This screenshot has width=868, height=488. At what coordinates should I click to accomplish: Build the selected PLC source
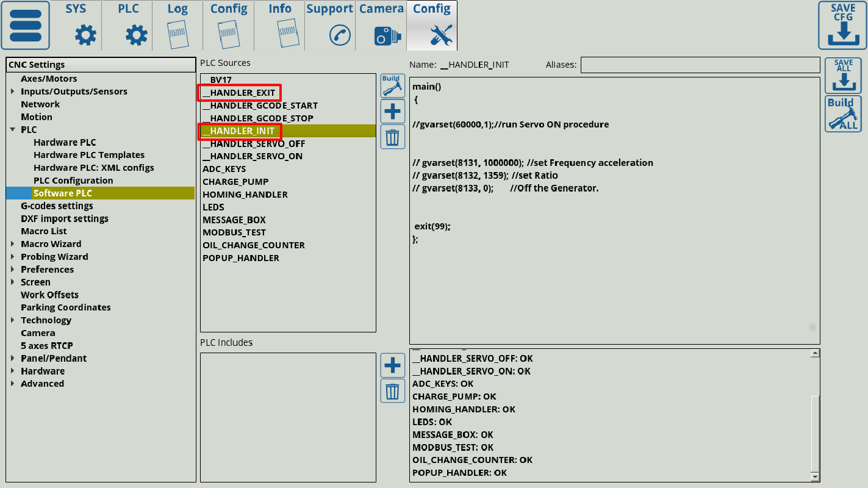click(392, 86)
